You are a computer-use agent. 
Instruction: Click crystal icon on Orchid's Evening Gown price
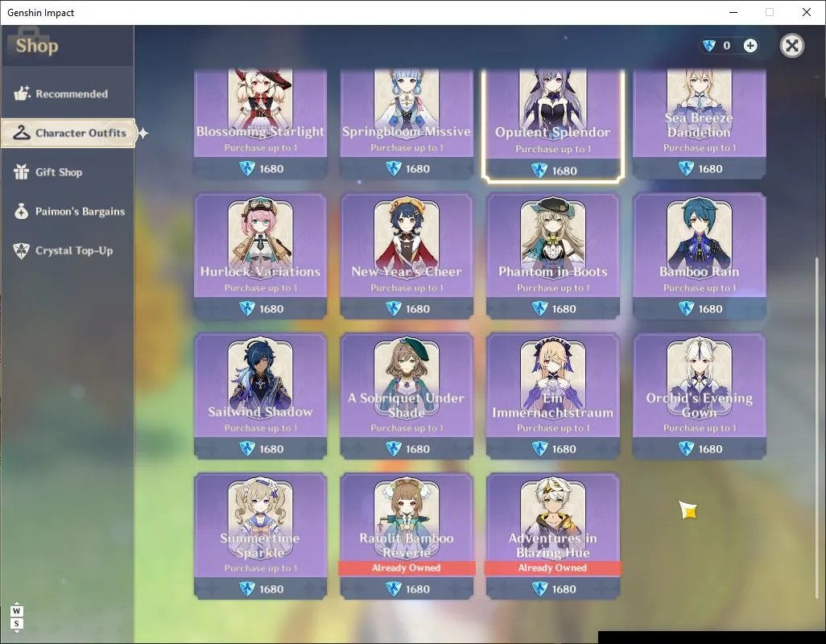tap(686, 448)
